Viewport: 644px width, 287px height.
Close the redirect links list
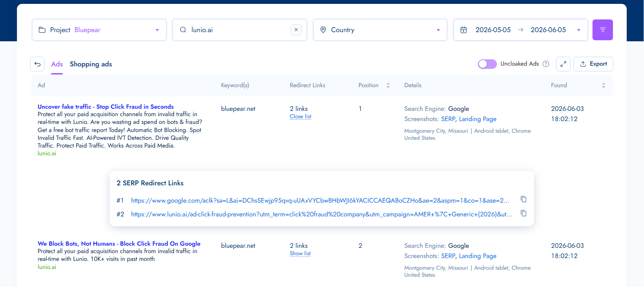tap(300, 116)
